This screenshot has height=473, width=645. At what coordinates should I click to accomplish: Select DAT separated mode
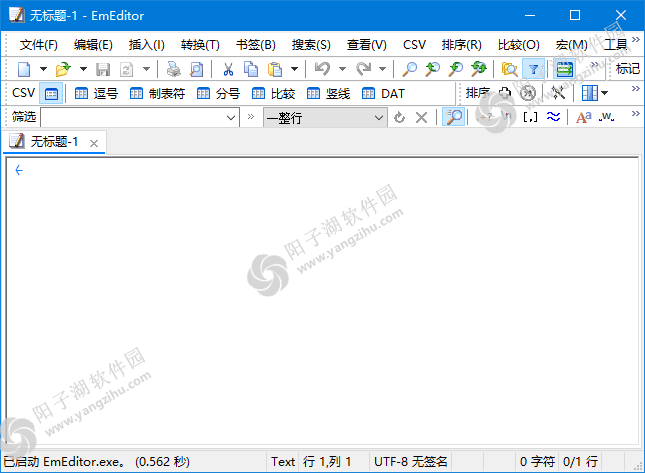coord(383,94)
